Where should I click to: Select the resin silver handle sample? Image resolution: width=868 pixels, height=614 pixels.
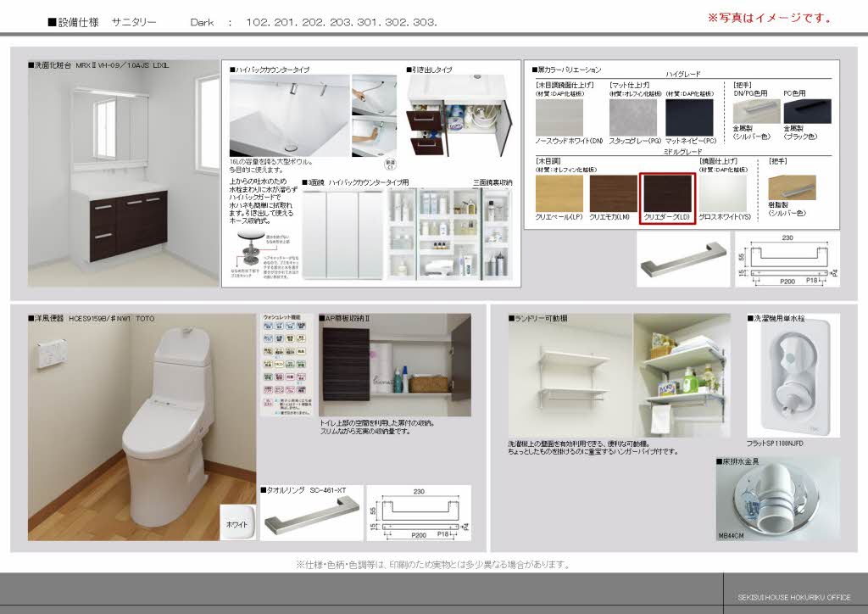click(791, 187)
